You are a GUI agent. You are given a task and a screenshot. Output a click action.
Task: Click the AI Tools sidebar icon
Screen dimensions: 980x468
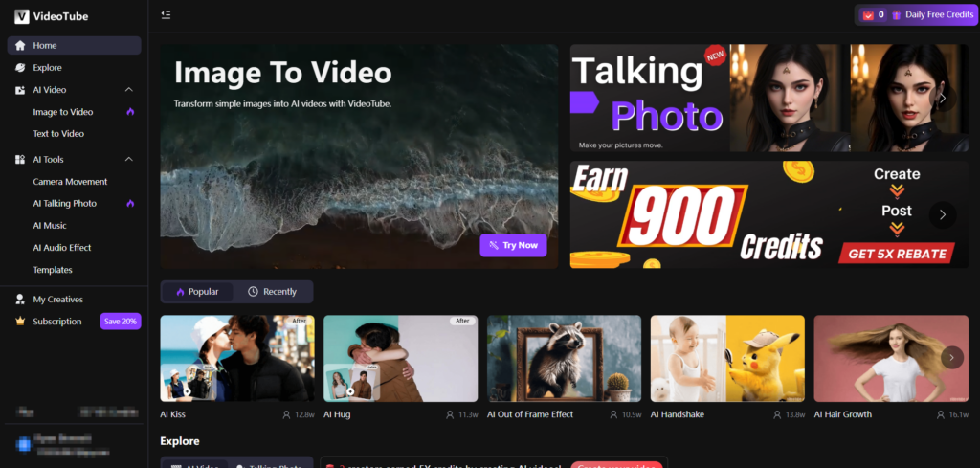(21, 159)
